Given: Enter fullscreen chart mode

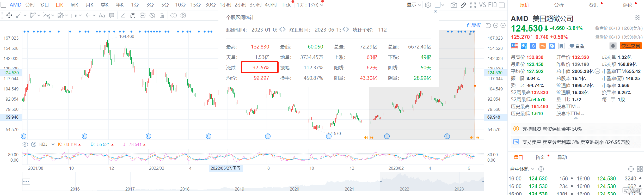Looking at the screenshot, I should [473, 5].
